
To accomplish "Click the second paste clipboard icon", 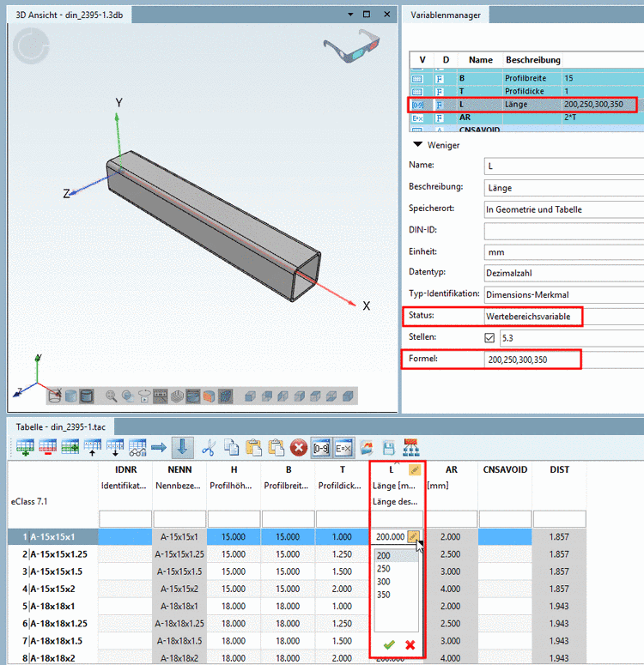I will tap(276, 448).
